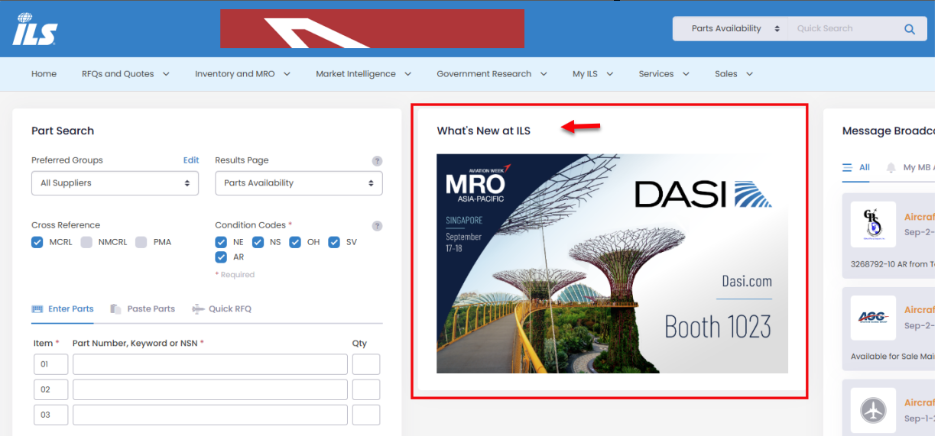936x436 pixels.
Task: Open the Results Page Parts Availability dropdown
Action: [x=298, y=183]
